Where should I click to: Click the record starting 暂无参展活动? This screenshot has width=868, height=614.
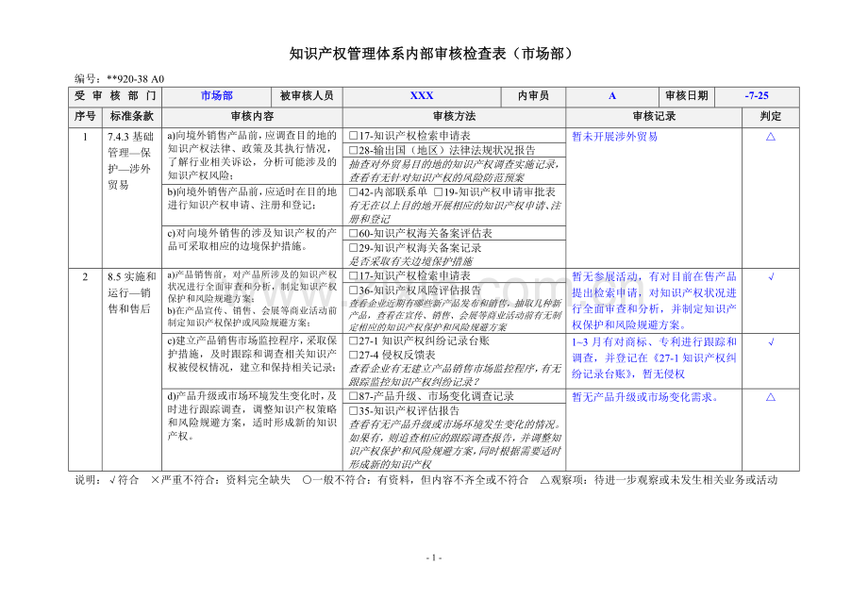pos(654,300)
